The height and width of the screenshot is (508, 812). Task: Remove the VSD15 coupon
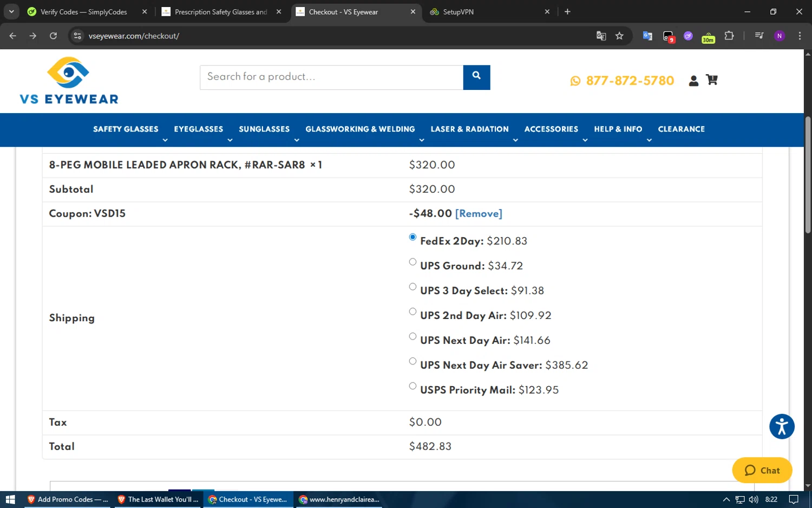479,214
